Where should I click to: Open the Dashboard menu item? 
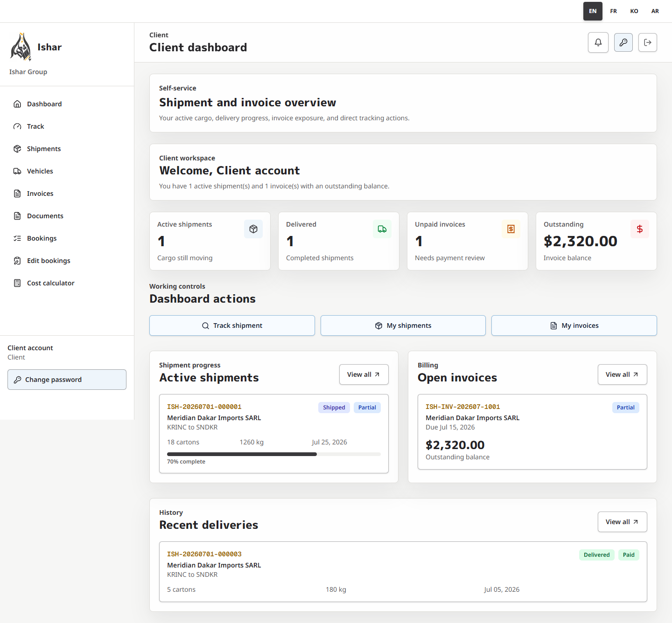(67, 104)
